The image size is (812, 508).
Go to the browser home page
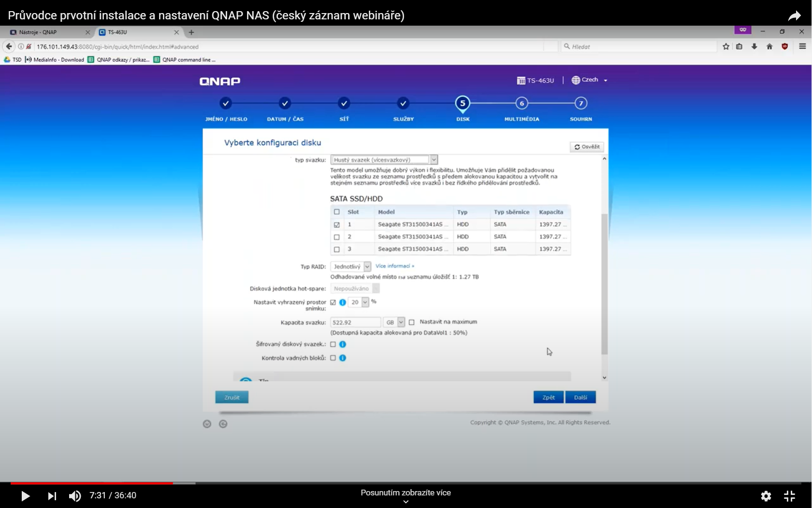click(769, 46)
